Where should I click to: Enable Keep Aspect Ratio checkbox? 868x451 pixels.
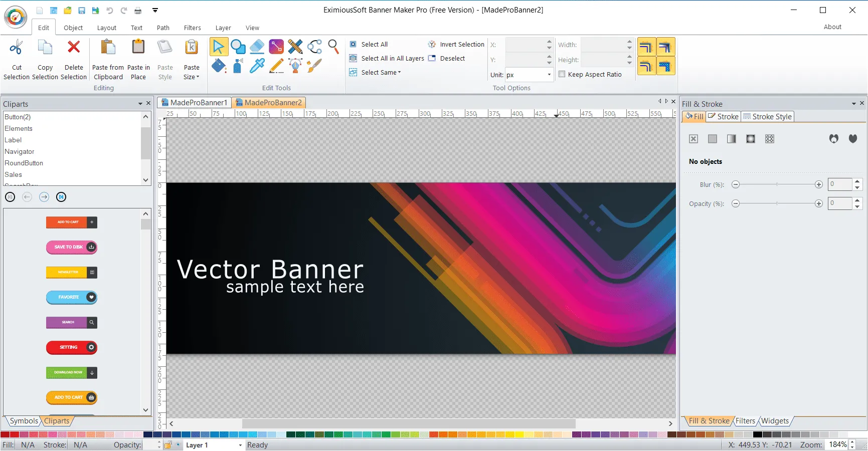(562, 74)
